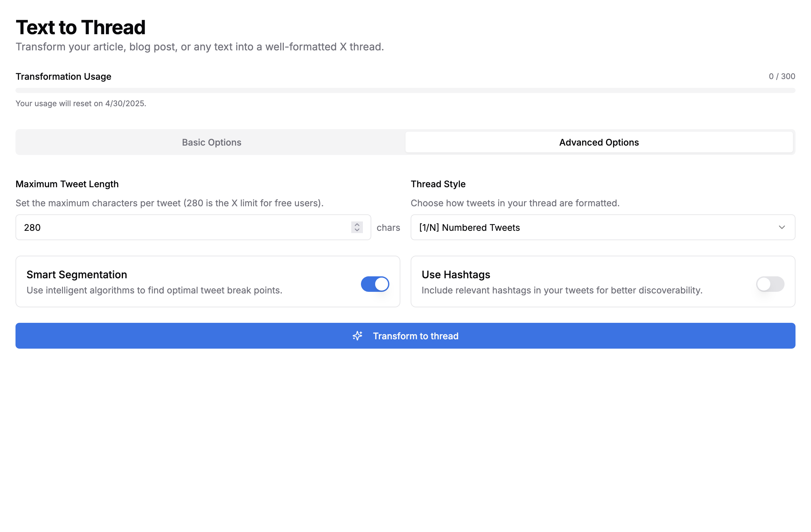Click the Smart Segmentation card title

tap(77, 274)
